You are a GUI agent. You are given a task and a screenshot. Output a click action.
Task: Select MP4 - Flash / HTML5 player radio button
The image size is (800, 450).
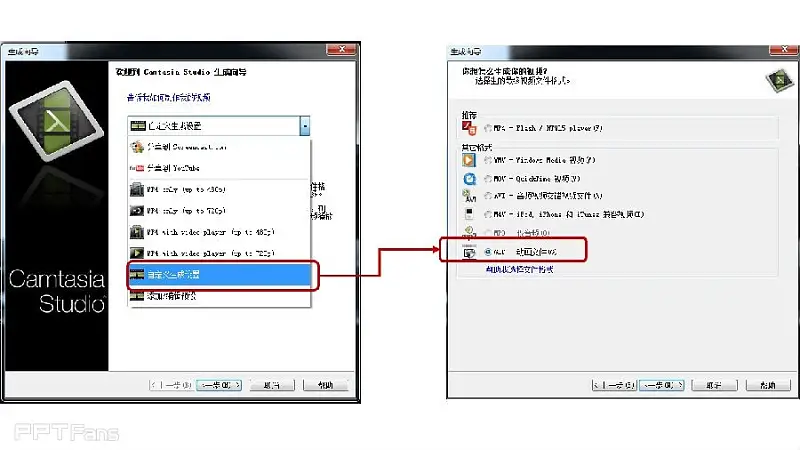tap(488, 128)
